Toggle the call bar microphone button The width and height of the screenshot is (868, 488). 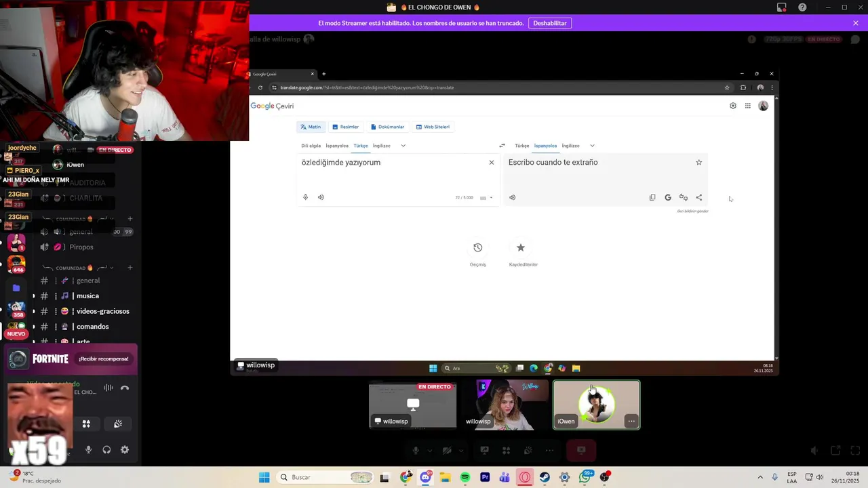(x=416, y=450)
